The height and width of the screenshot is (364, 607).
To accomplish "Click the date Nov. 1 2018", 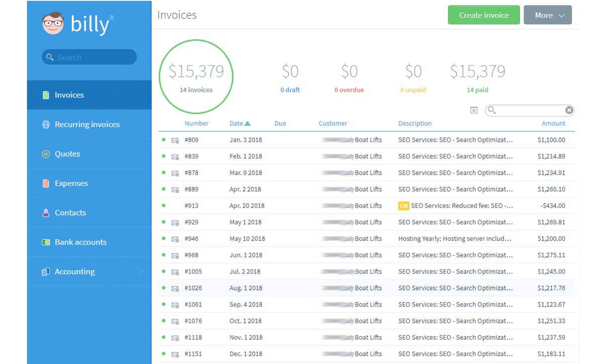I will [246, 337].
